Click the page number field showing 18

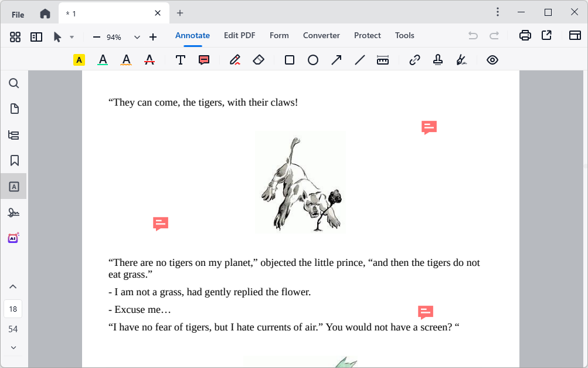coord(13,309)
